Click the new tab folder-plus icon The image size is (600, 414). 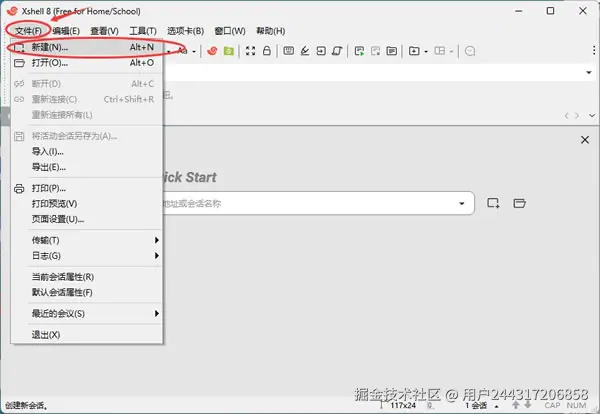[414, 51]
